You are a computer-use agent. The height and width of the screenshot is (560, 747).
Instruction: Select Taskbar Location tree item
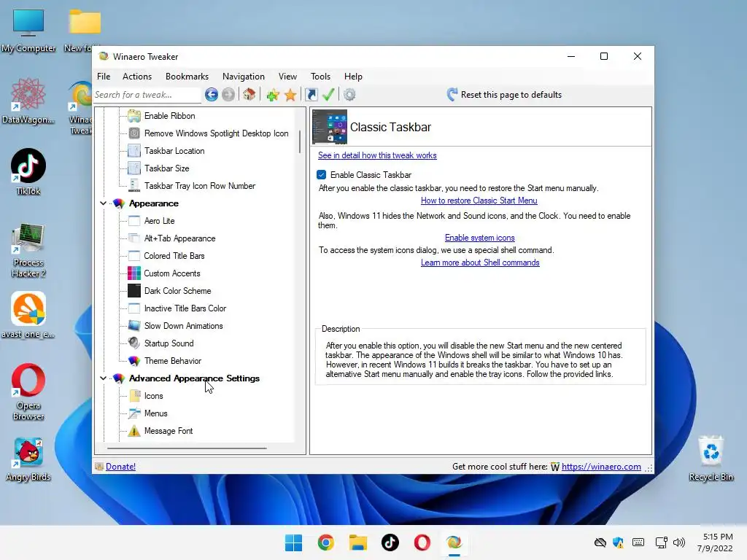174,151
